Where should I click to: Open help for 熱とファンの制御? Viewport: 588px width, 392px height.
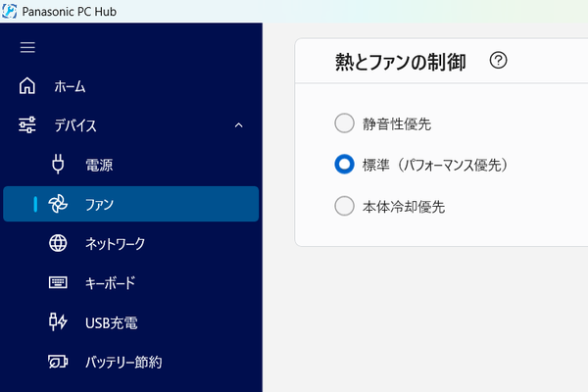pos(499,62)
